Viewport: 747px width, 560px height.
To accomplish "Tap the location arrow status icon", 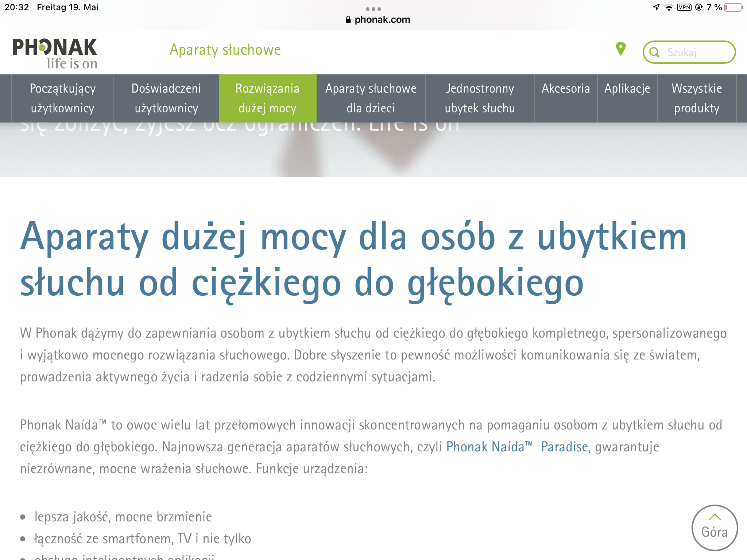I will tap(656, 7).
